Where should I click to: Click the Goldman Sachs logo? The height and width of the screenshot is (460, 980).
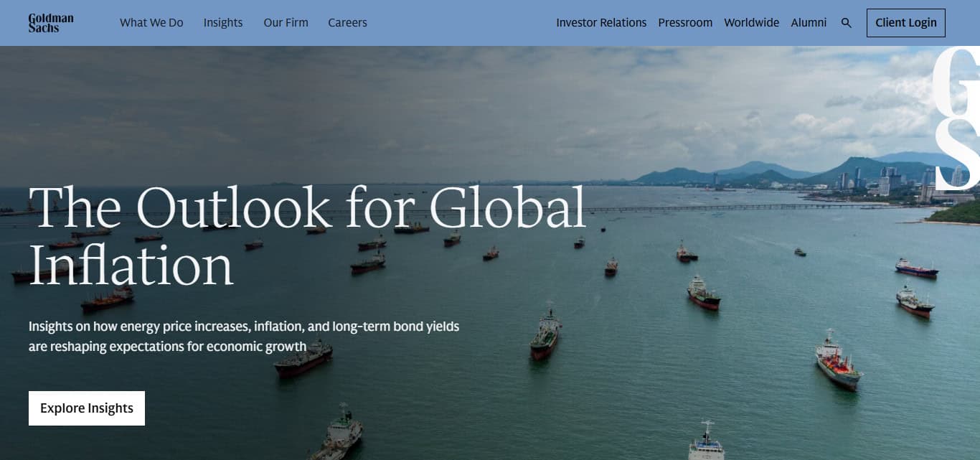[x=51, y=23]
